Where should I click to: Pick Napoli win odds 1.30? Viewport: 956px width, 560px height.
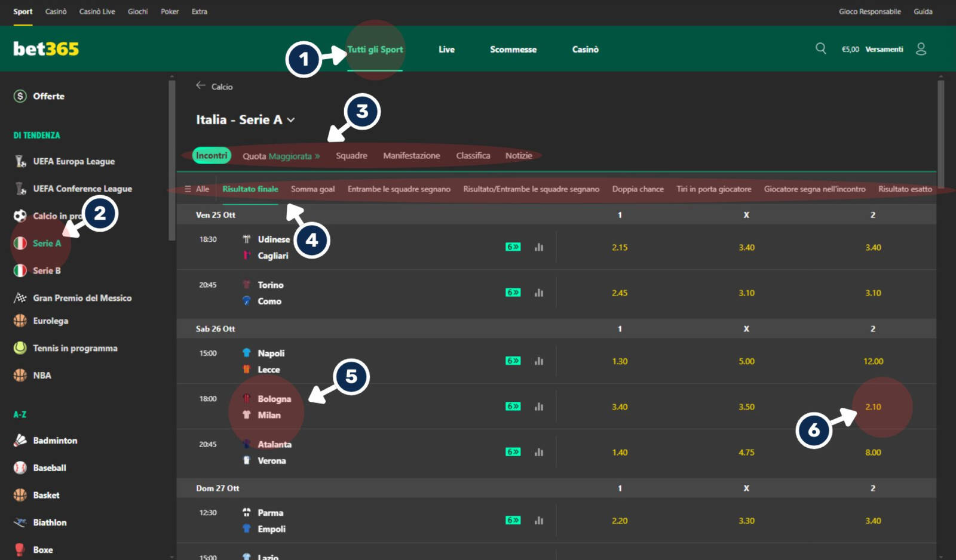[x=620, y=361]
